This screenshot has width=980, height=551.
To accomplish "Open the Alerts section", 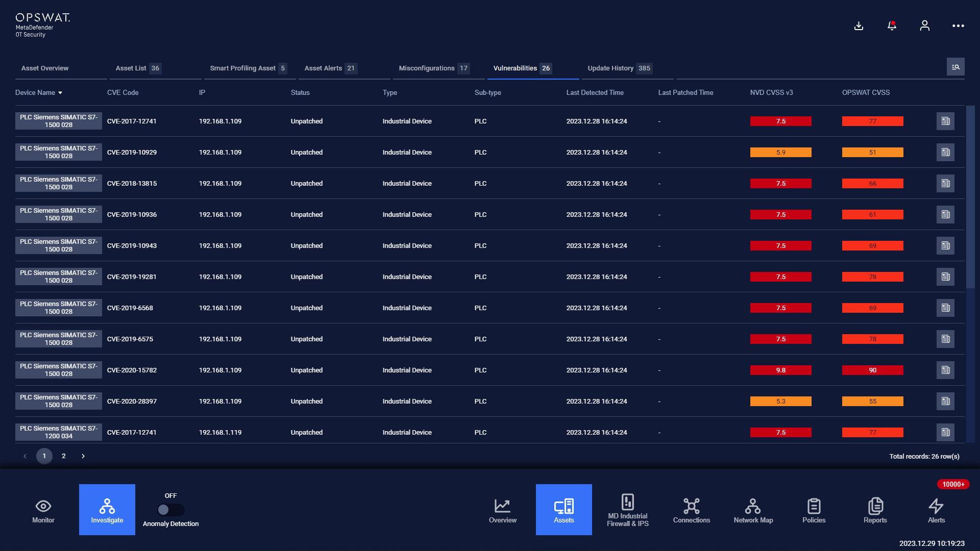I will pyautogui.click(x=937, y=510).
